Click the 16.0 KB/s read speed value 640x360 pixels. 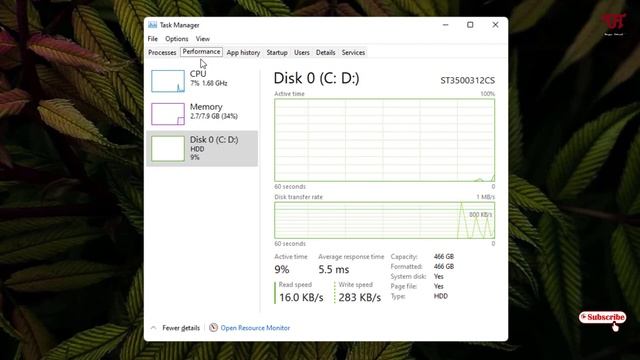(x=301, y=298)
